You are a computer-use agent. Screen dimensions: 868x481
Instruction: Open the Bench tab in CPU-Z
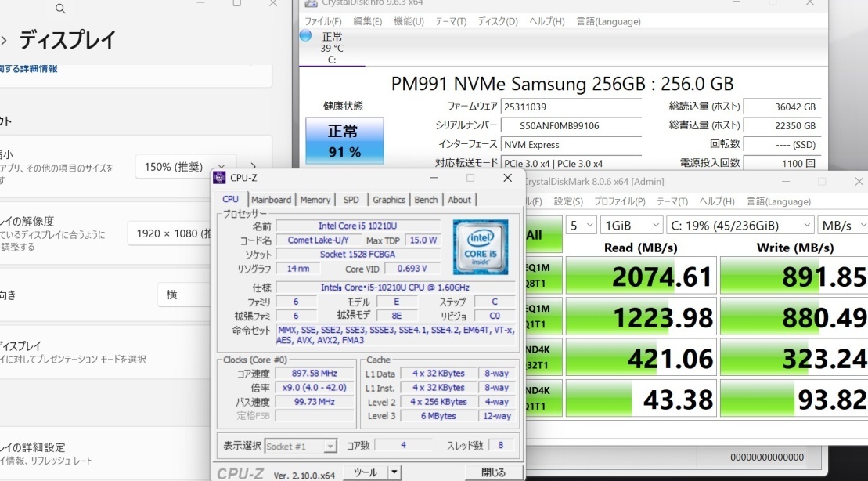(426, 200)
